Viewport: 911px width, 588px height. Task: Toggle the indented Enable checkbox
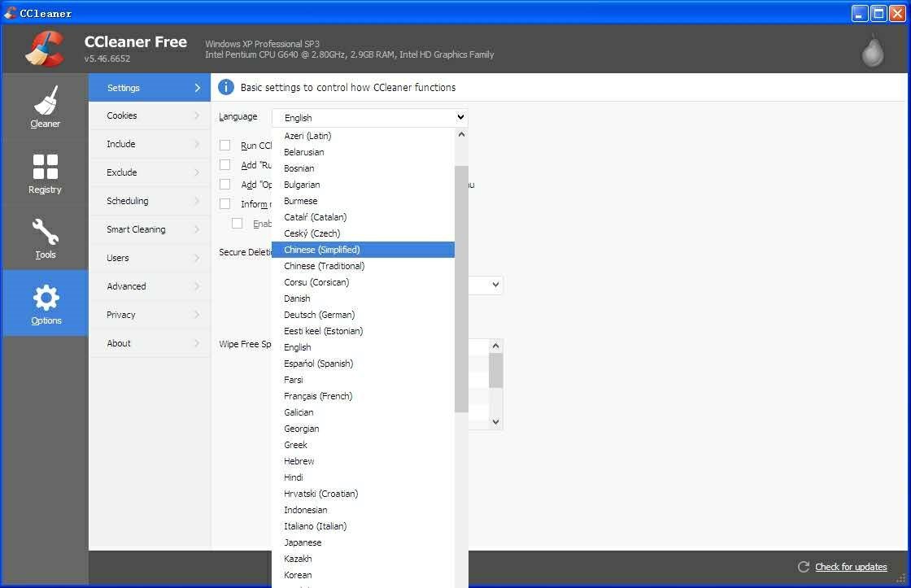coord(237,224)
